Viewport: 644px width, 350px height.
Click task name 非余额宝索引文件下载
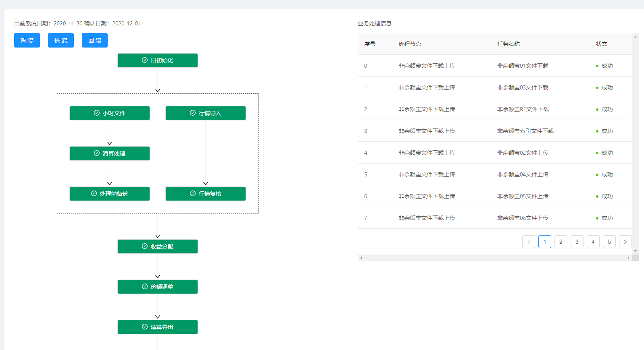coord(525,131)
